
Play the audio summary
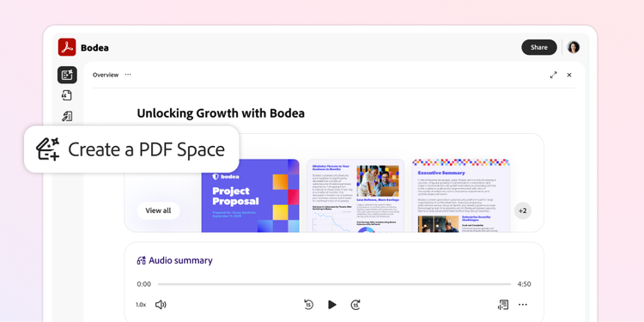tap(331, 304)
